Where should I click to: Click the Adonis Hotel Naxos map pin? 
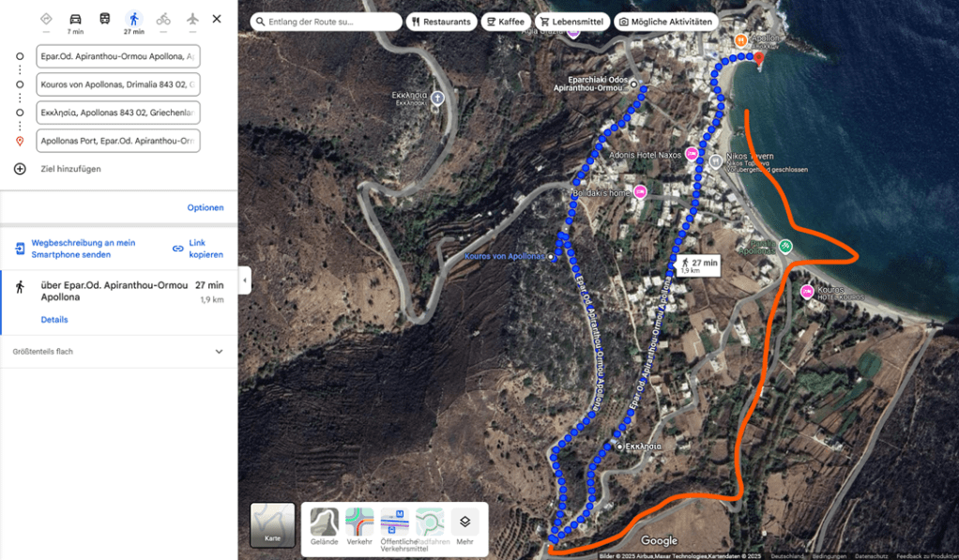tap(692, 154)
